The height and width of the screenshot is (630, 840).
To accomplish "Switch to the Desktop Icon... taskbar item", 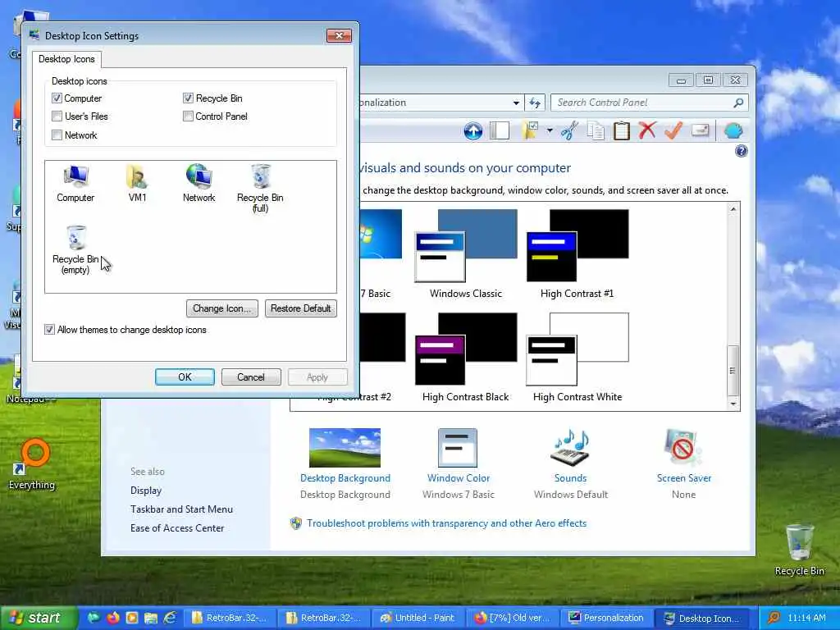I will coord(703,618).
